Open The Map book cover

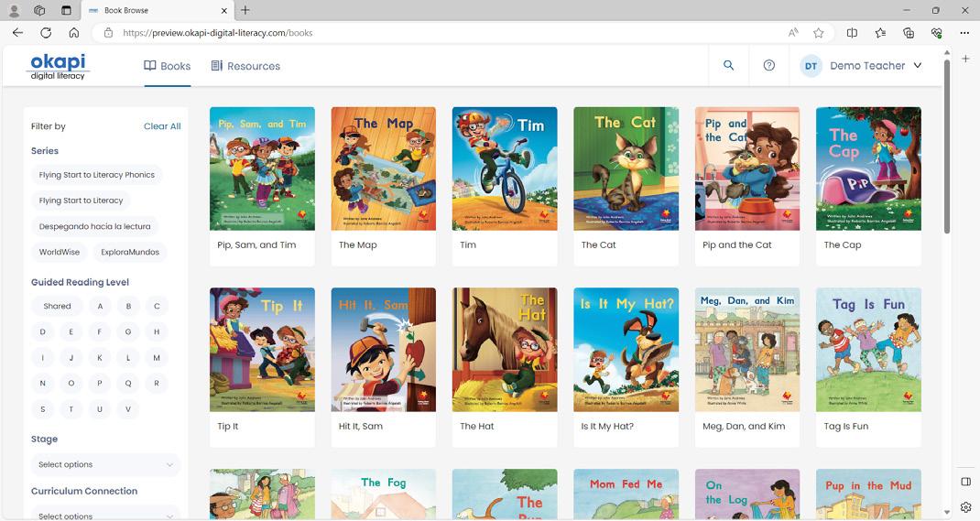pyautogui.click(x=384, y=168)
